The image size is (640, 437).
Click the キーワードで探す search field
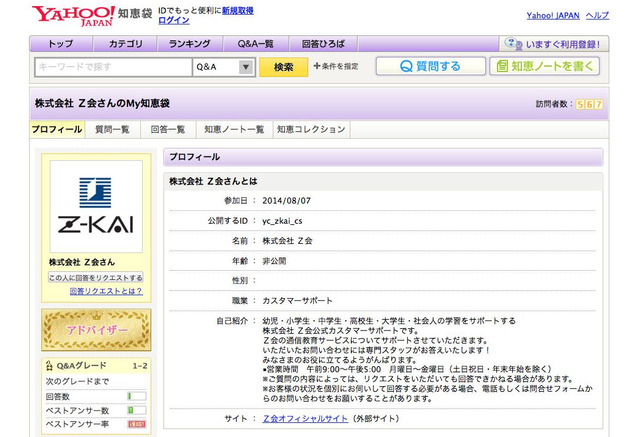113,67
